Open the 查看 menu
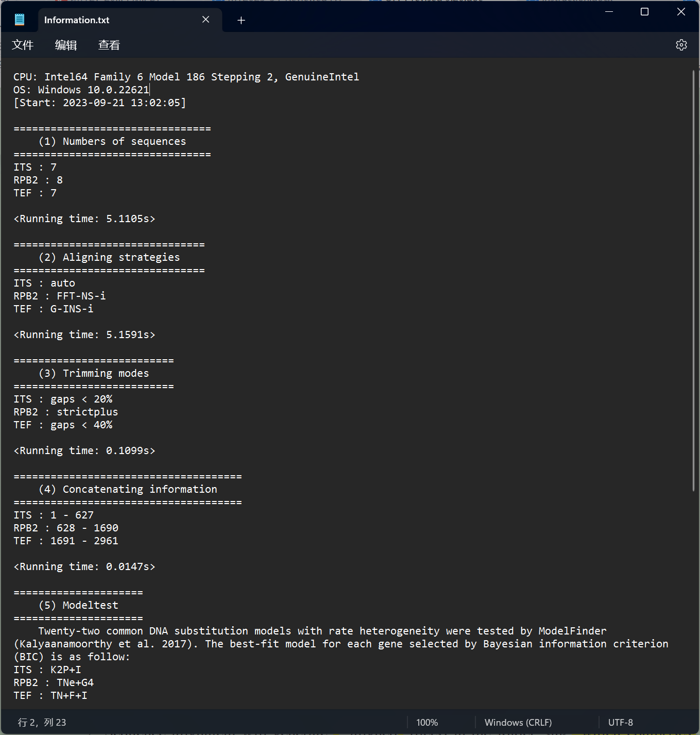The height and width of the screenshot is (735, 700). coord(109,45)
